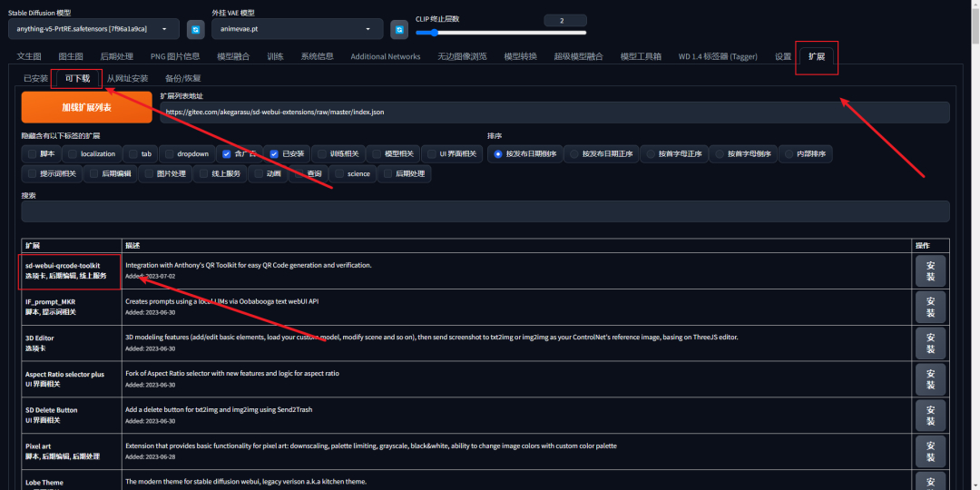This screenshot has height=490, width=980.
Task: Adjust the CLIP 终止层数 slider
Action: pyautogui.click(x=501, y=33)
